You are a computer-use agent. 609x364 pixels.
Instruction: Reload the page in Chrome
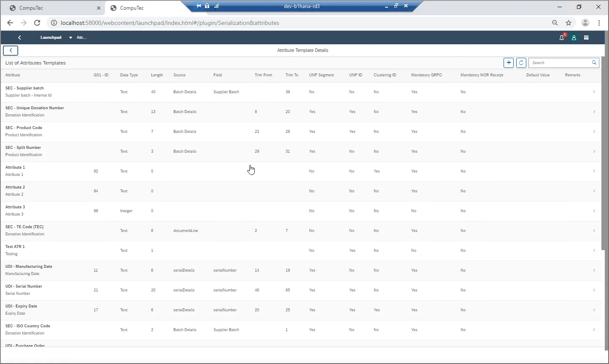[37, 23]
